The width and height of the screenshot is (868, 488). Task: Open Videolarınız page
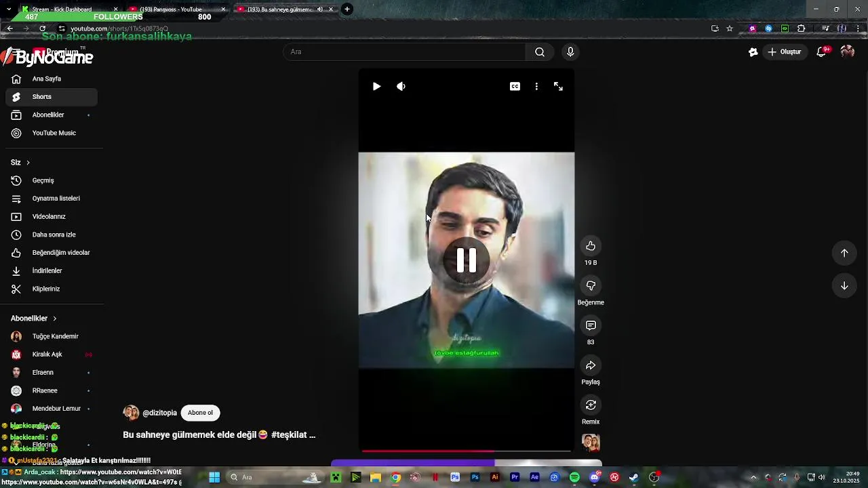coord(52,217)
